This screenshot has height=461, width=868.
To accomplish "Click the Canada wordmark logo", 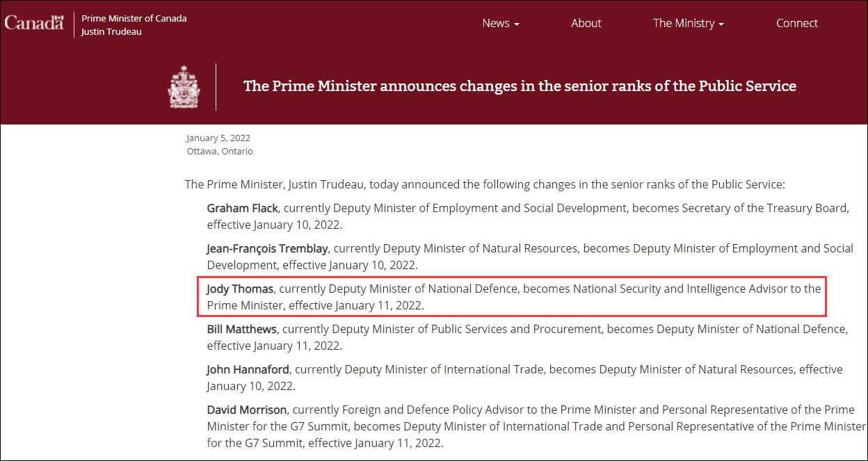I will point(34,23).
